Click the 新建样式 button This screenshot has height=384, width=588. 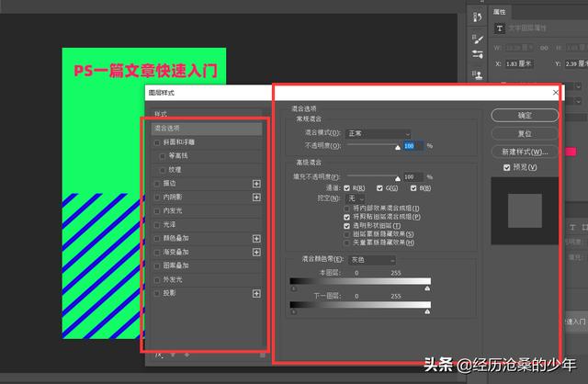coord(525,152)
